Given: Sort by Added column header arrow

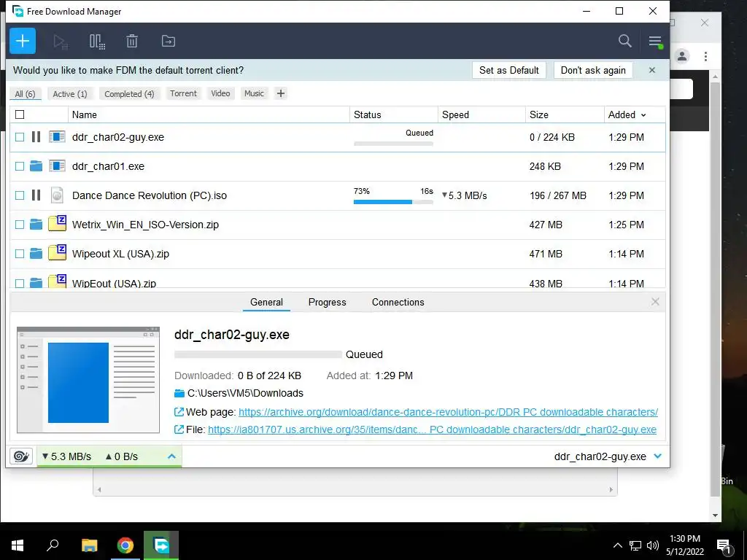Looking at the screenshot, I should pos(643,114).
